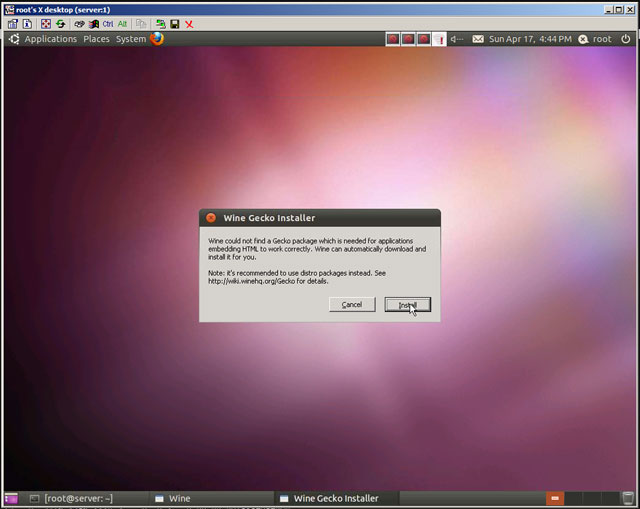Select the active orange workspace
Viewport: 640px width, 509px height.
pos(555,498)
